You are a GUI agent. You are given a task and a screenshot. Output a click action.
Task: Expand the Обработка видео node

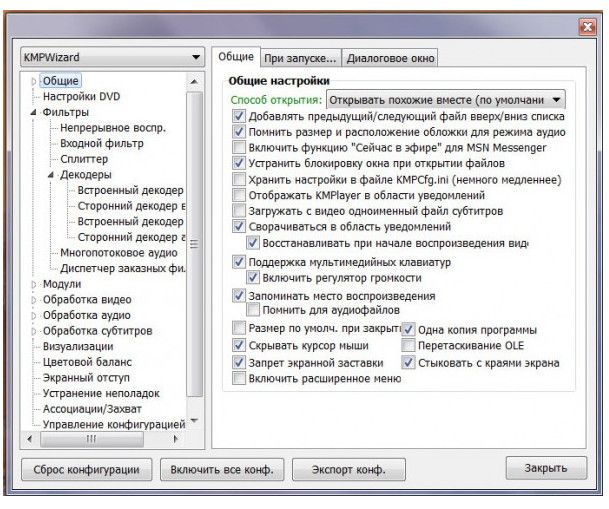[34, 300]
